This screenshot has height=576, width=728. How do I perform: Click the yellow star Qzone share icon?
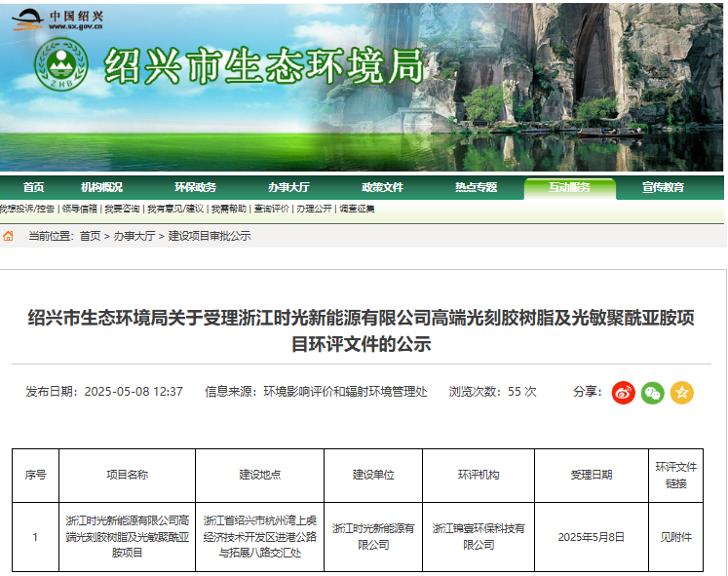[681, 393]
